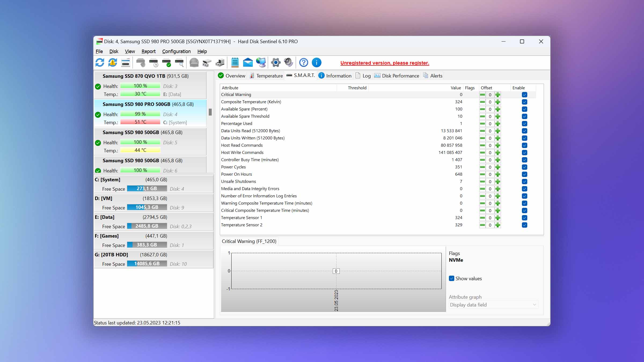Screen dimensions: 644x362
Task: Click the Attribute column header
Action: [278, 88]
